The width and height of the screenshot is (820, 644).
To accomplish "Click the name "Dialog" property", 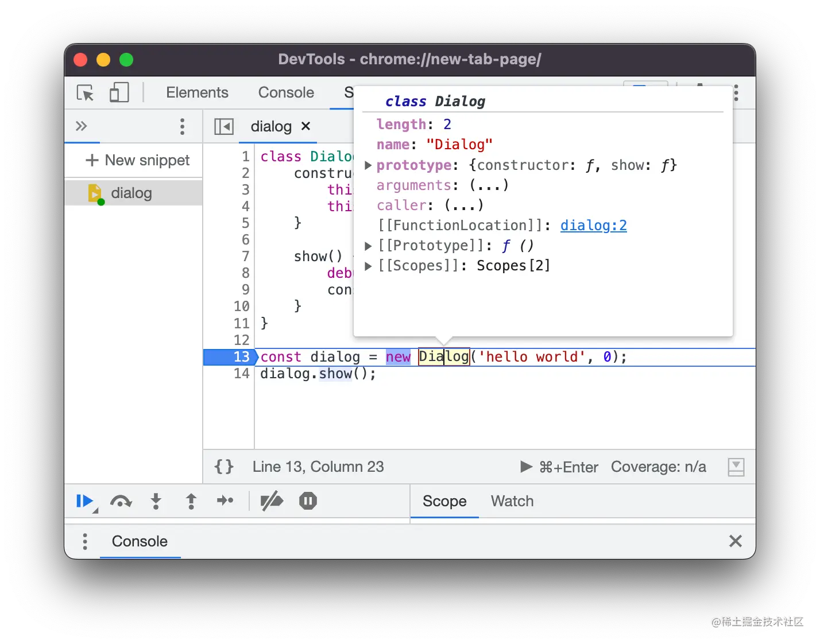I will click(x=435, y=145).
